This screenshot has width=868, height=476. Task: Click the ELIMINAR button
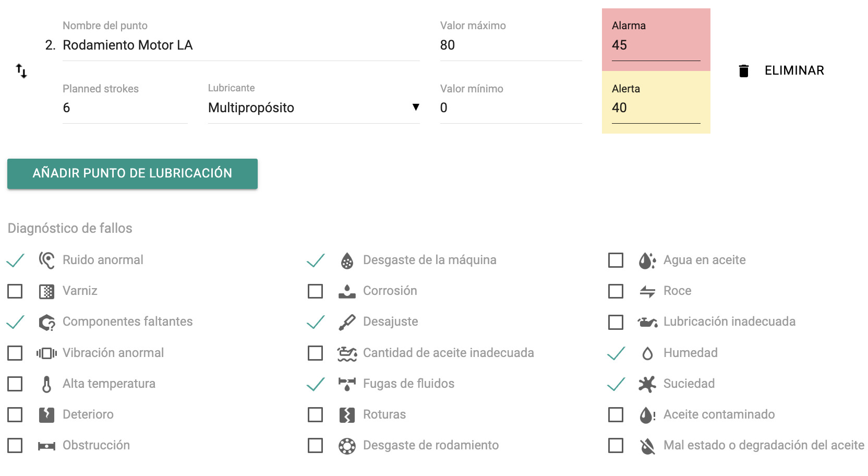click(793, 69)
